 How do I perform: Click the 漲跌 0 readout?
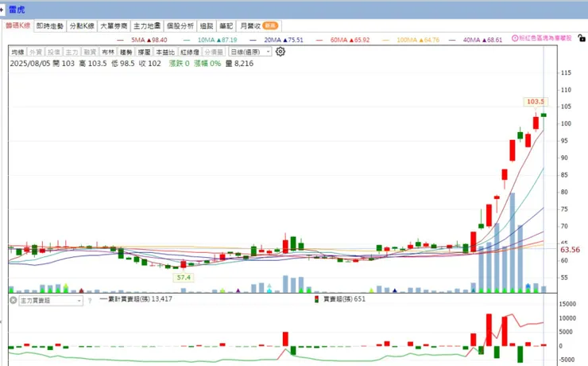180,64
